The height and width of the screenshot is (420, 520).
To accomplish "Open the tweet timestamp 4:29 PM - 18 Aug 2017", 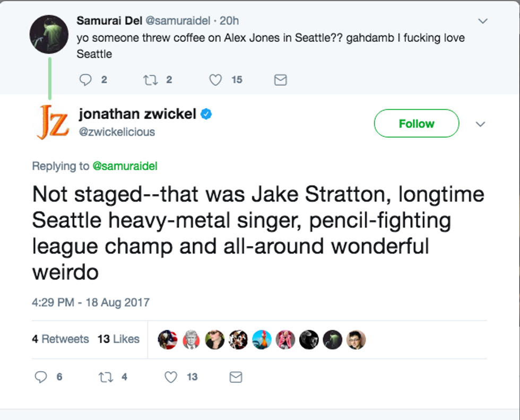I will point(91,302).
